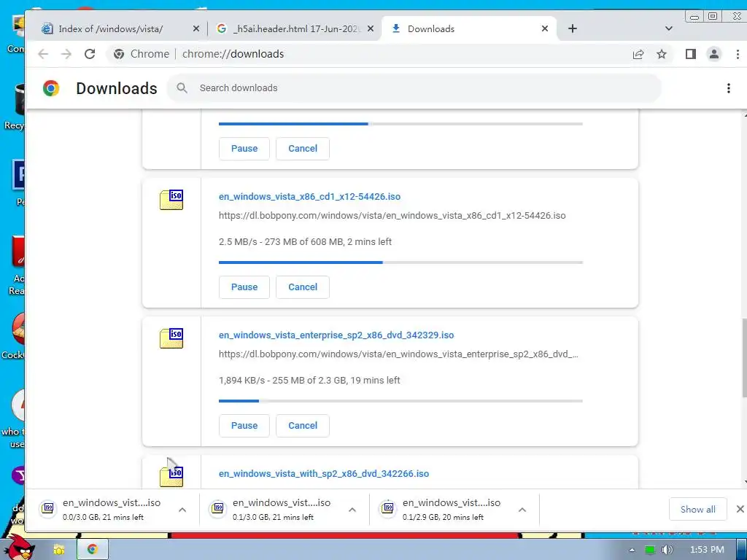
Task: Click the x86_cd1 download progress bar
Action: pos(400,262)
